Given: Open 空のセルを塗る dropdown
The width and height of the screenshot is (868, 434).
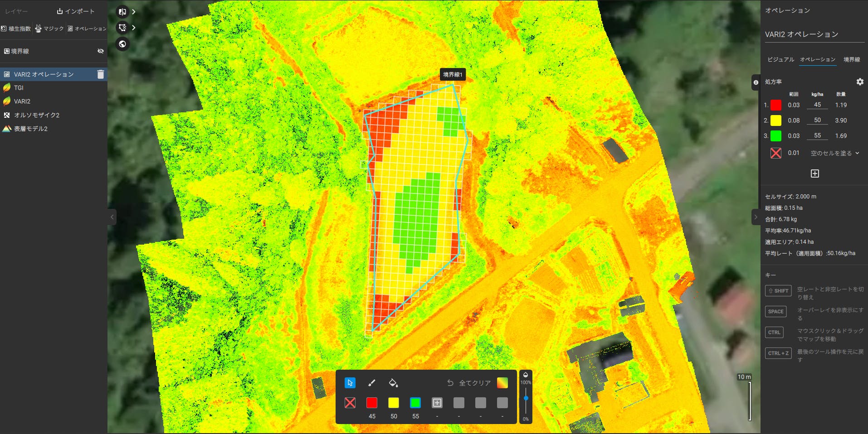Looking at the screenshot, I should click(835, 153).
